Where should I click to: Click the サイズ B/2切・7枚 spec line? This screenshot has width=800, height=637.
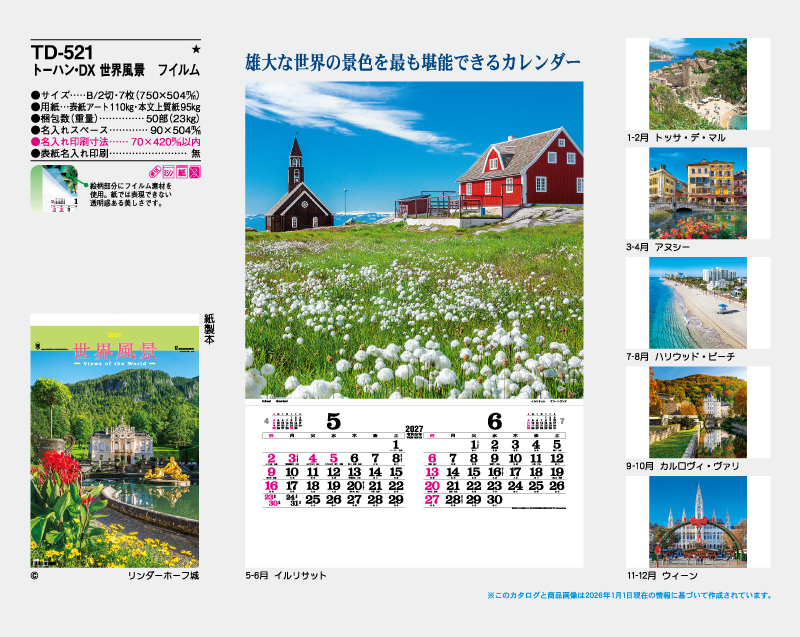coord(116,95)
